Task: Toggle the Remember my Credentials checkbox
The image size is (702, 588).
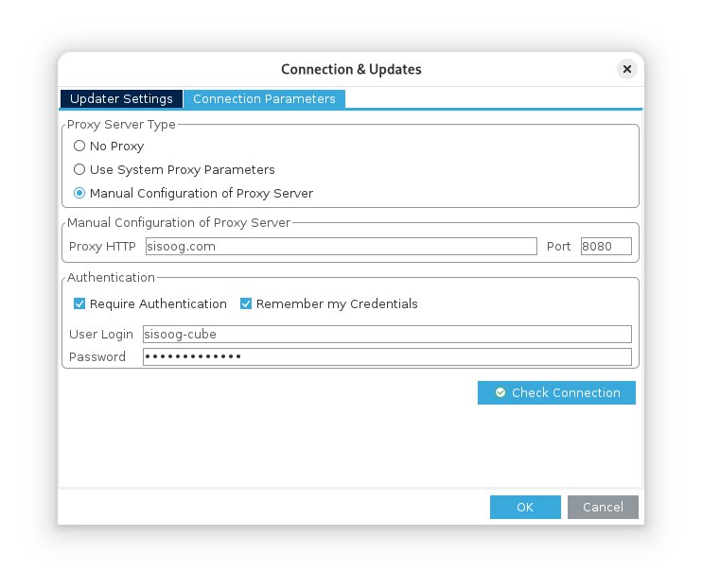Action: 246,304
